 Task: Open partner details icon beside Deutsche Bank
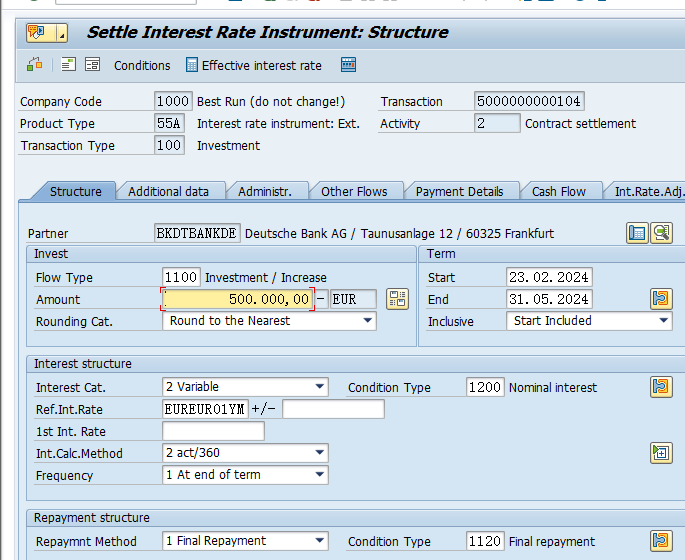point(637,233)
